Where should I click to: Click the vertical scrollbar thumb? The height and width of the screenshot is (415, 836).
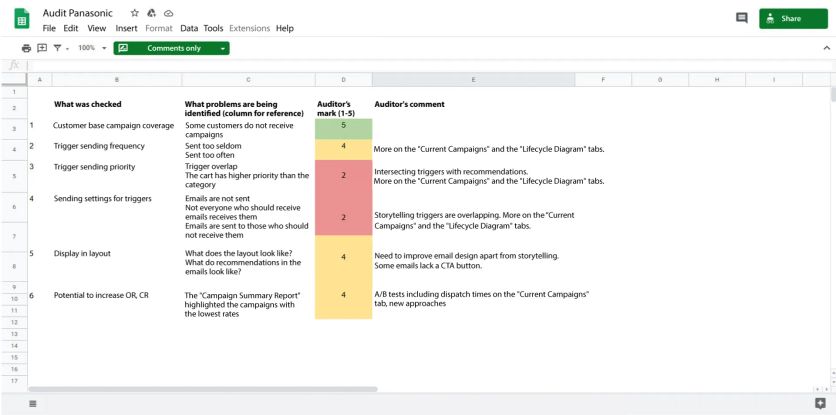[833, 94]
